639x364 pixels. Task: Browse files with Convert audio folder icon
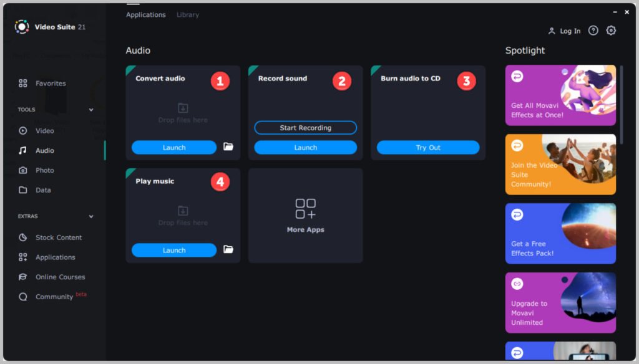(x=228, y=146)
